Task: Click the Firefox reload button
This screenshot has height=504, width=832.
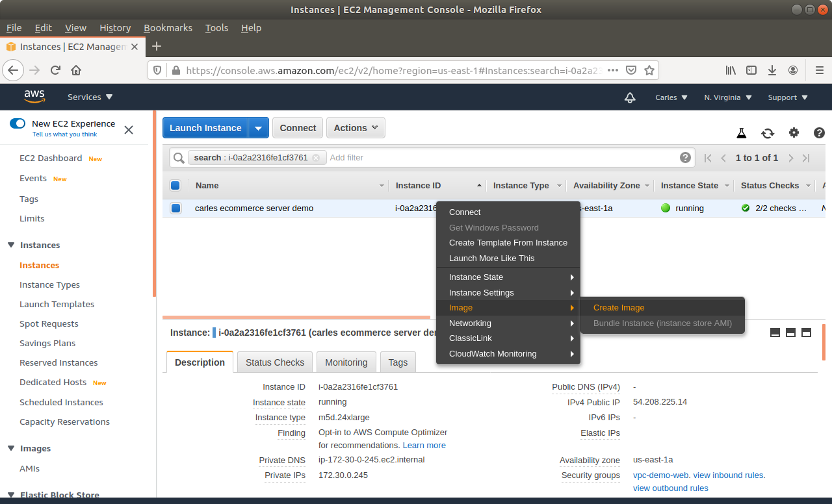Action: coord(55,70)
